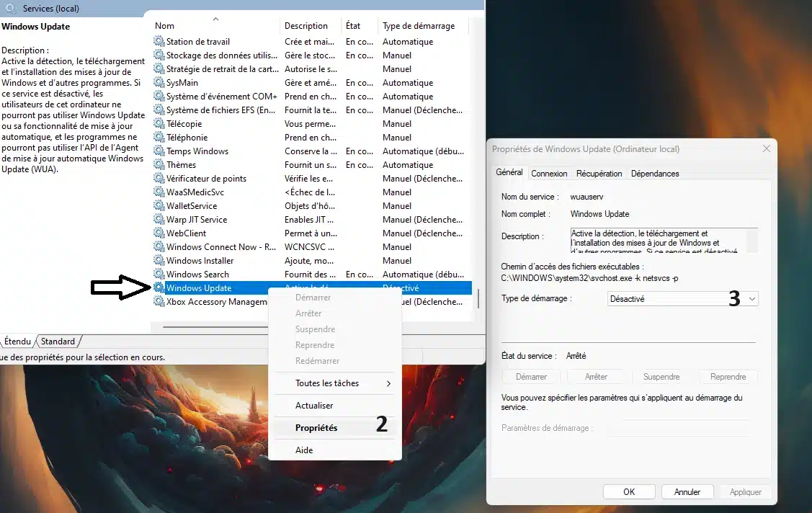Click the gear icon beside Windows Update
812x513 pixels.
(x=159, y=287)
